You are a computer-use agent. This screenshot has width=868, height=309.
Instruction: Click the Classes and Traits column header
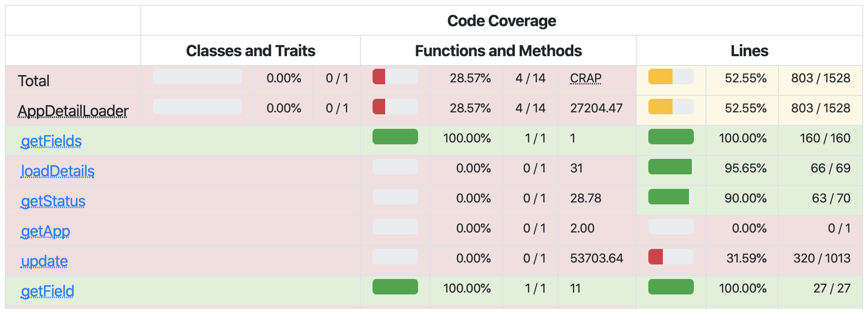251,51
